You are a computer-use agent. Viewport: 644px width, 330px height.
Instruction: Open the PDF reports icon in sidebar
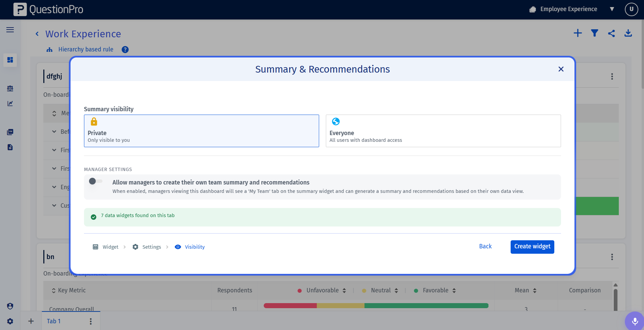[x=10, y=132]
